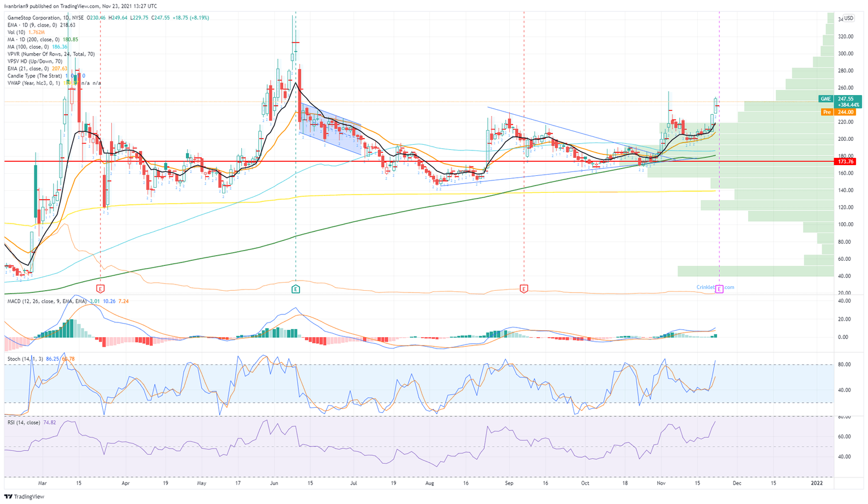The width and height of the screenshot is (868, 504).
Task: Click the 300.00 price axis label
Action: click(846, 54)
